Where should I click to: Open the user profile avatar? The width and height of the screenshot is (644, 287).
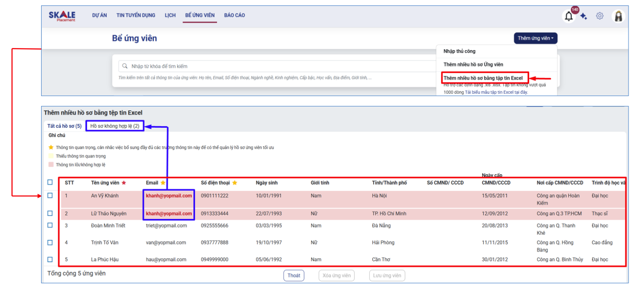(x=618, y=16)
